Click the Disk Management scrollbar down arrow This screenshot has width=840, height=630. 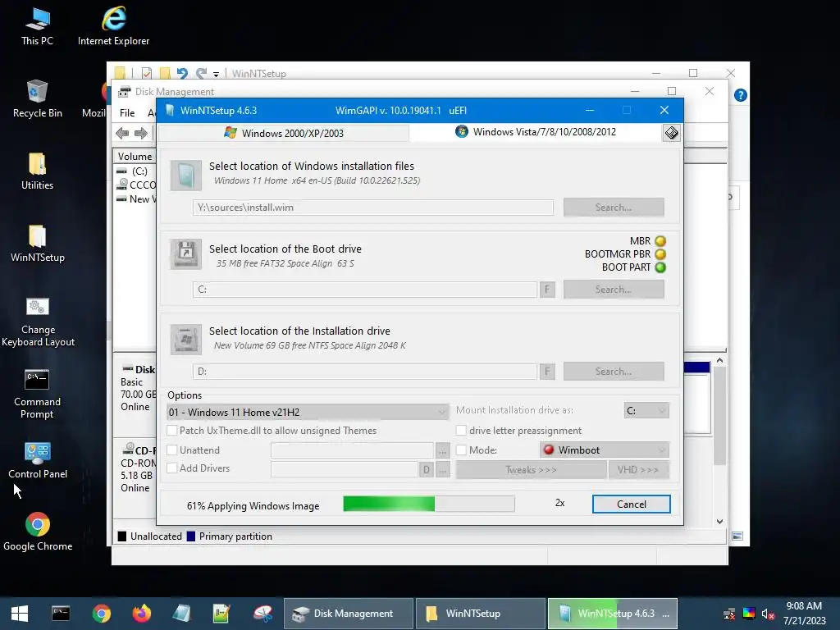719,521
